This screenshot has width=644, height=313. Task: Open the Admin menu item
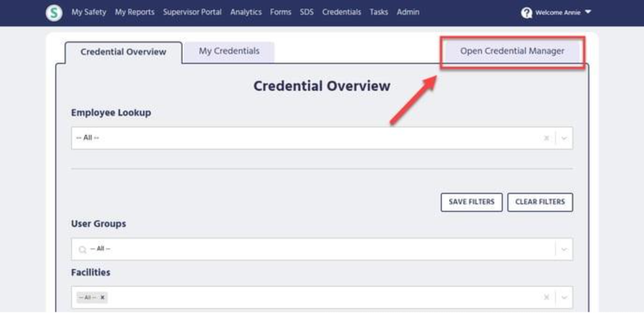408,12
